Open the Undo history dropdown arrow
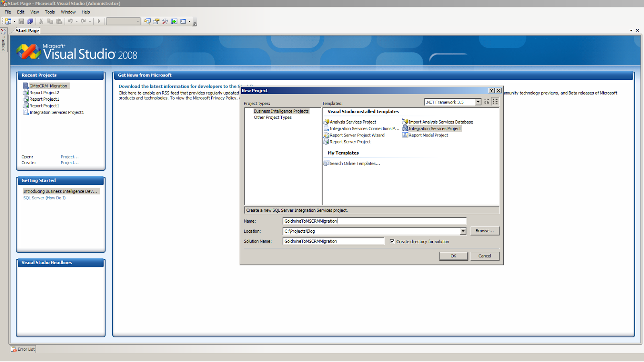The image size is (644, 362). [77, 21]
